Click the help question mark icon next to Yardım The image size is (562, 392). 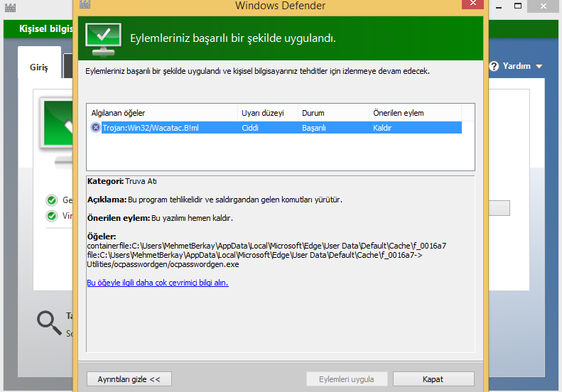click(x=494, y=66)
